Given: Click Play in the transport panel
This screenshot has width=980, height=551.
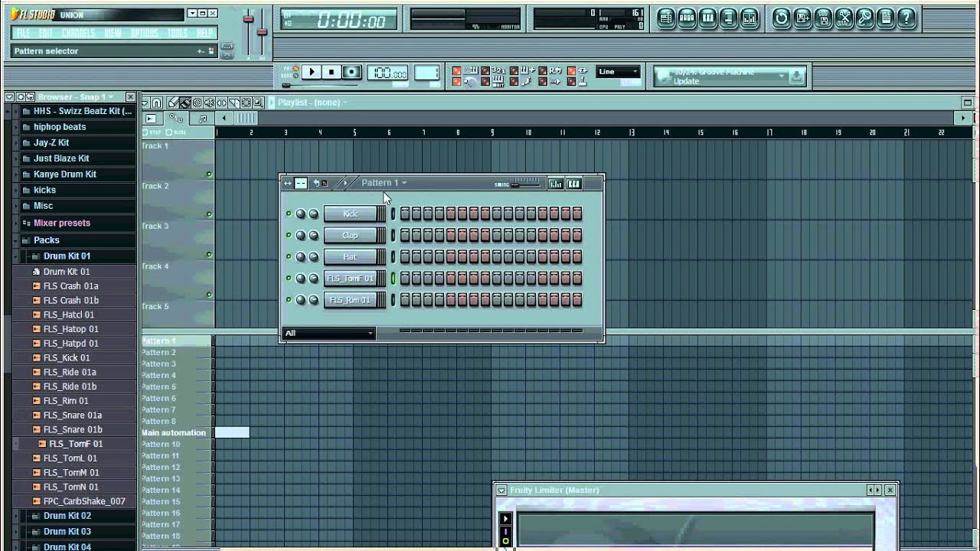Looking at the screenshot, I should pyautogui.click(x=311, y=72).
